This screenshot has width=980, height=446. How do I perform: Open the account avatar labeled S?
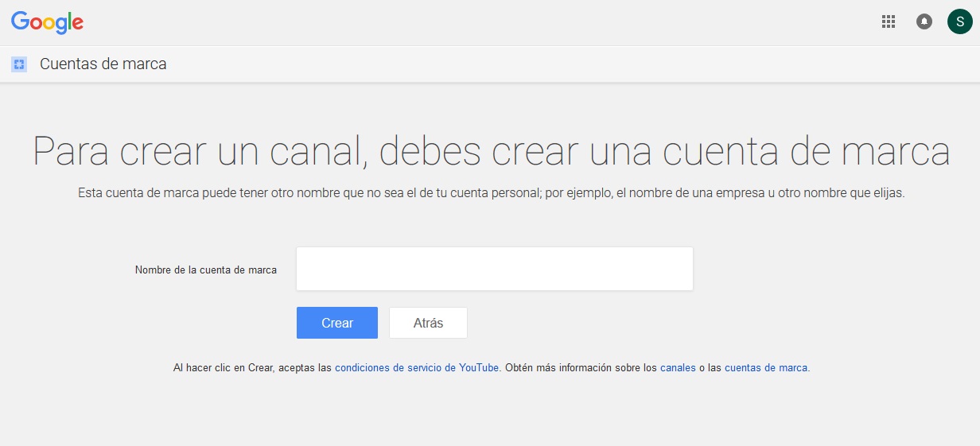(959, 21)
